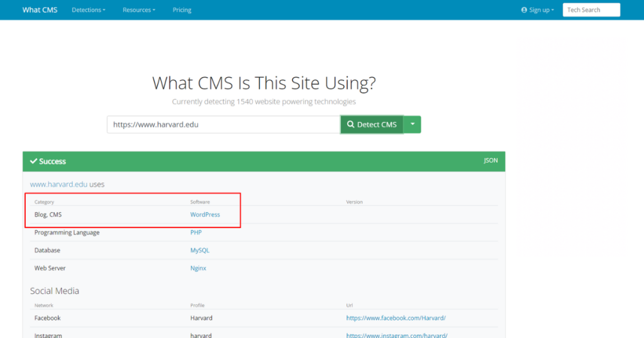
Task: Open the What CMS home logo link
Action: [x=40, y=10]
